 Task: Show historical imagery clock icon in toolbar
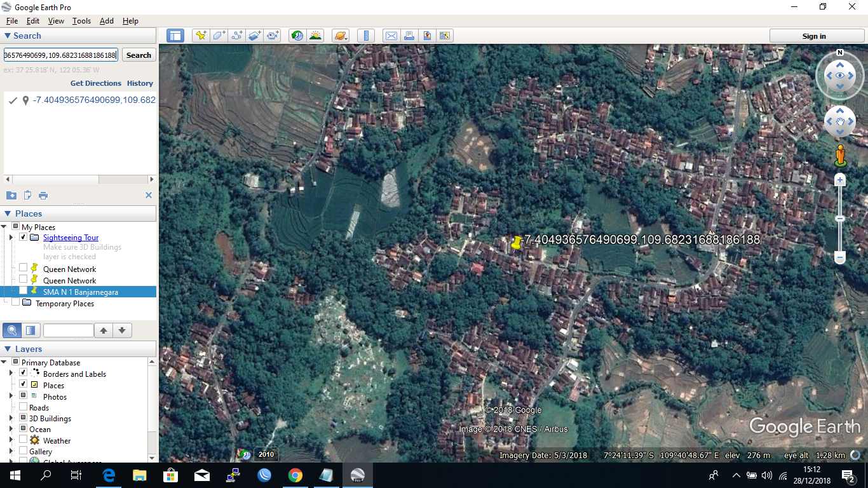(297, 36)
